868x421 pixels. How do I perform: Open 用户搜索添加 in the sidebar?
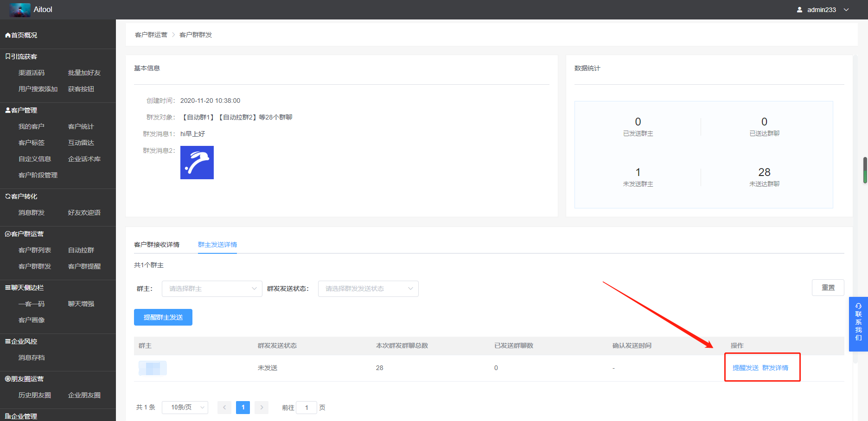[x=38, y=89]
